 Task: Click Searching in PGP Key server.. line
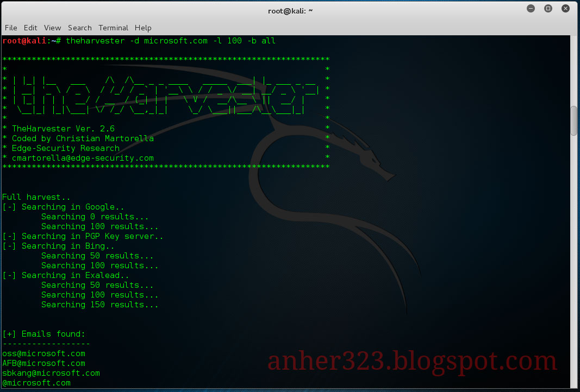(83, 236)
